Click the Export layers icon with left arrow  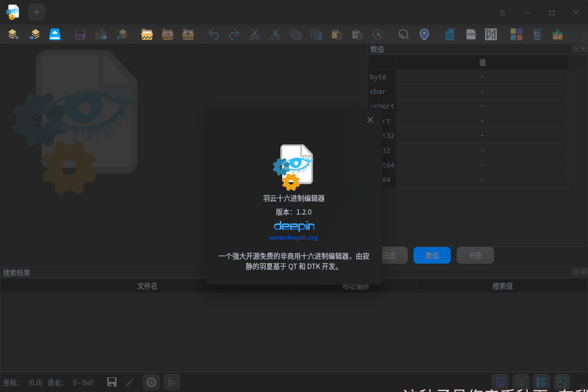click(x=122, y=34)
